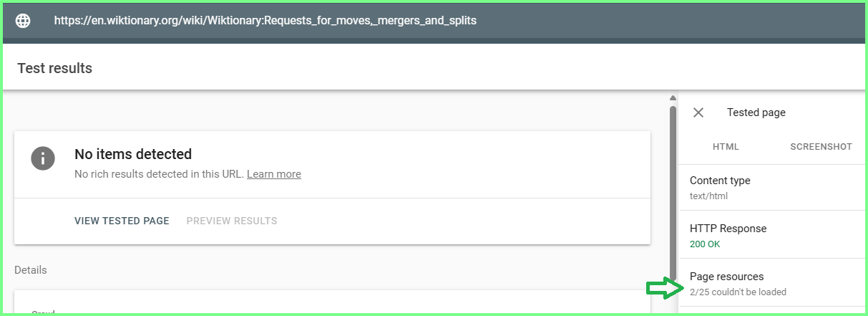
Task: Click the 2/25 couldn't be loaded text
Action: (x=738, y=292)
